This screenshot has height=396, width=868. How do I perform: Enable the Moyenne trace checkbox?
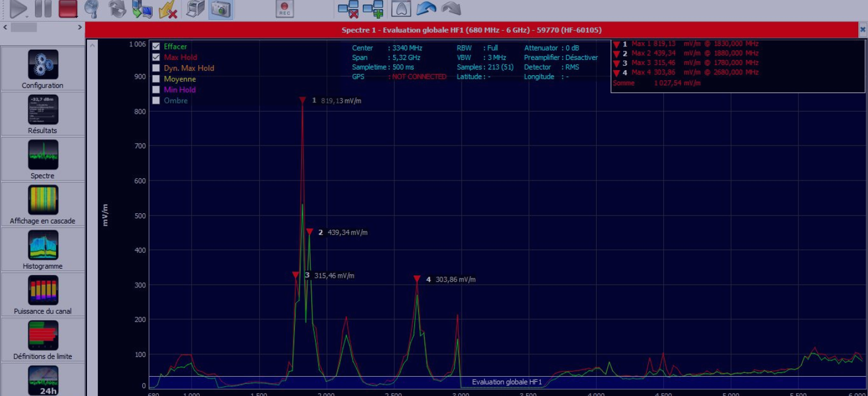[x=156, y=79]
